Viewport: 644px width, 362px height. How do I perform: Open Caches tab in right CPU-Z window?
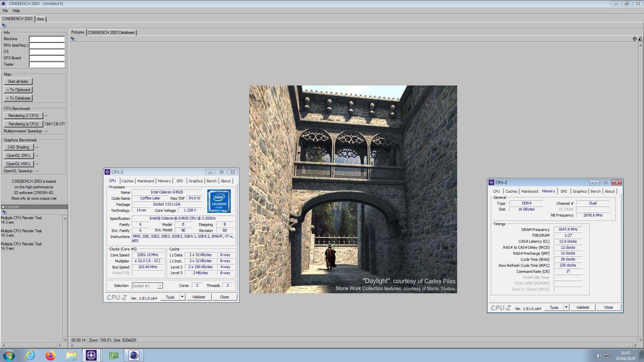(x=512, y=191)
